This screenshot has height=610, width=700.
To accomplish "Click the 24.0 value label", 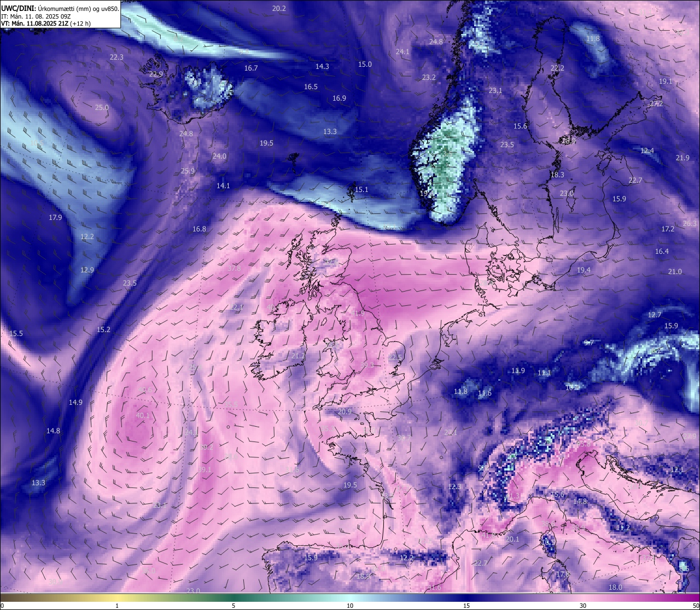I will 219,156.
